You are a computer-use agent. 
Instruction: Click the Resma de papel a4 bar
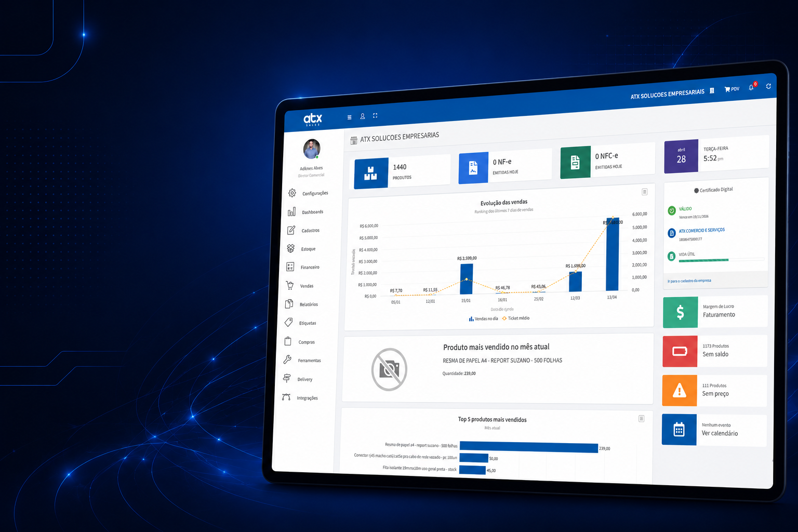pos(529,447)
